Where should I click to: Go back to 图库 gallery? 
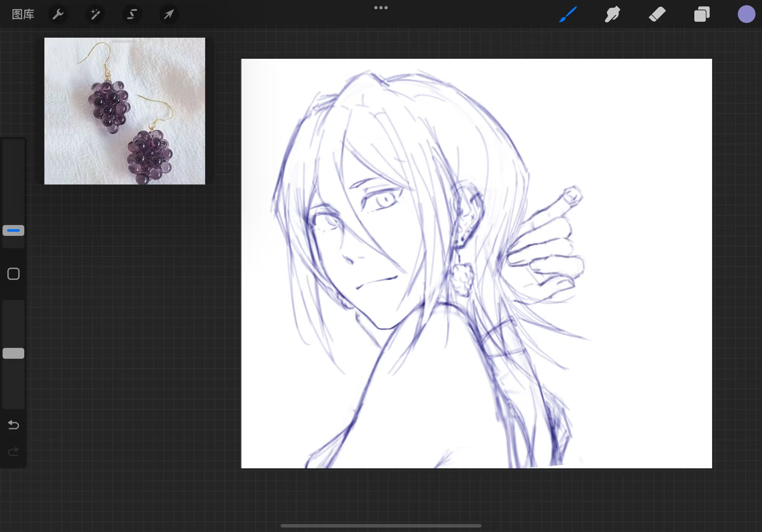[23, 15]
